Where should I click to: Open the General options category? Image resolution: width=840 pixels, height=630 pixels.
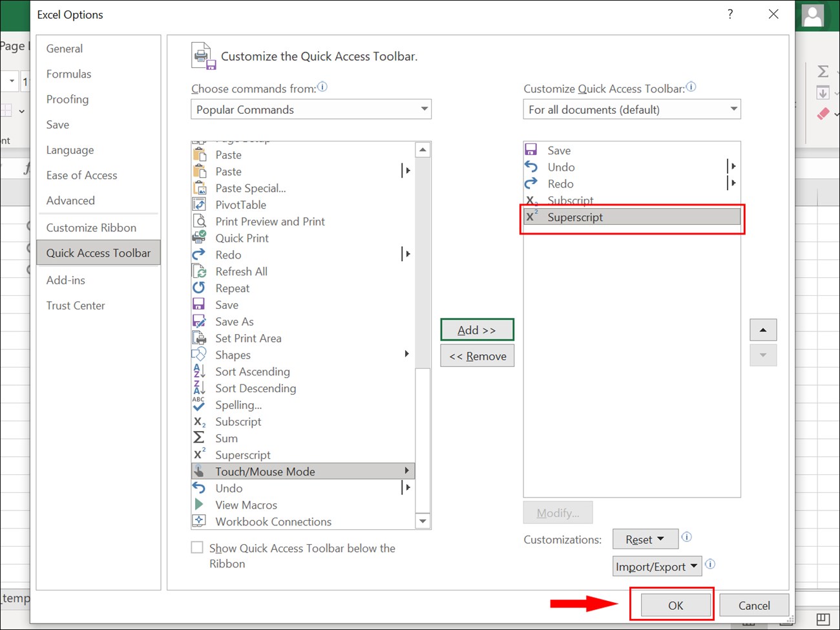98,48
